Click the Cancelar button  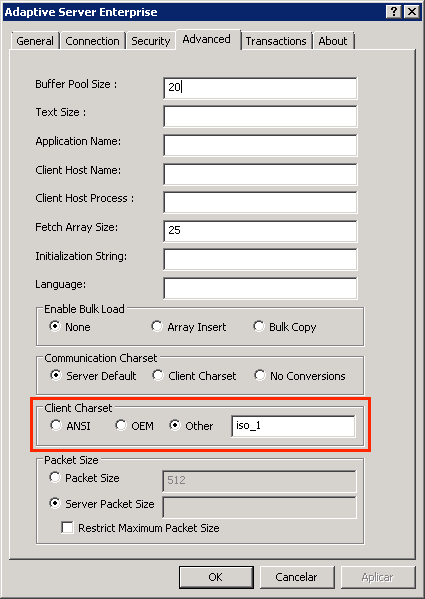point(297,577)
